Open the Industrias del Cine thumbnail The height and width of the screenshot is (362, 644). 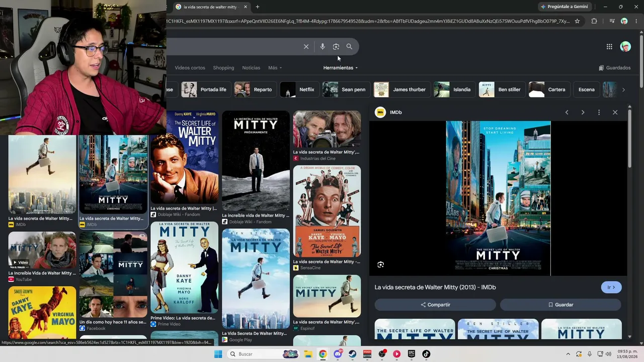click(x=327, y=129)
